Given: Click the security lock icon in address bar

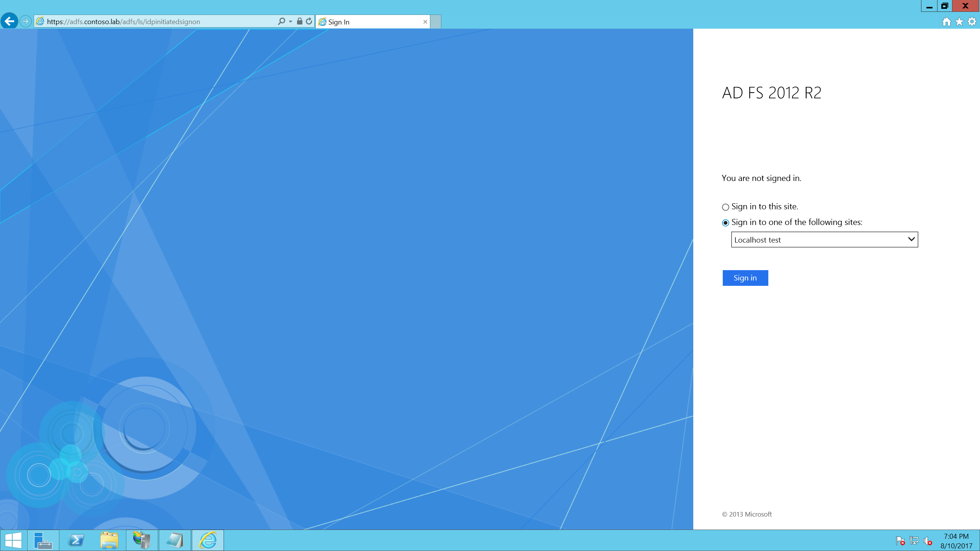Looking at the screenshot, I should click(x=300, y=21).
